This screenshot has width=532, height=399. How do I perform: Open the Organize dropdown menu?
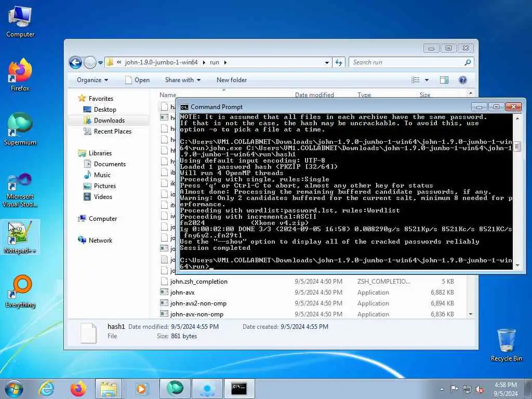pos(92,80)
